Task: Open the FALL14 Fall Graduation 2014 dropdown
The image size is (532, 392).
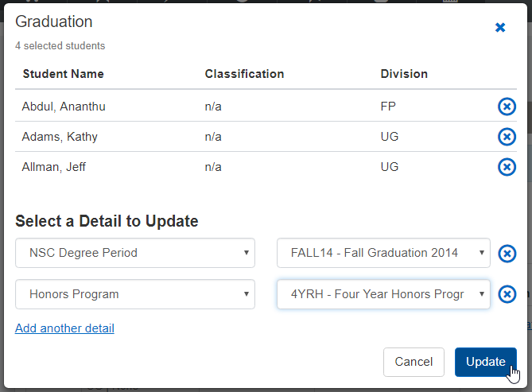Action: coord(383,253)
